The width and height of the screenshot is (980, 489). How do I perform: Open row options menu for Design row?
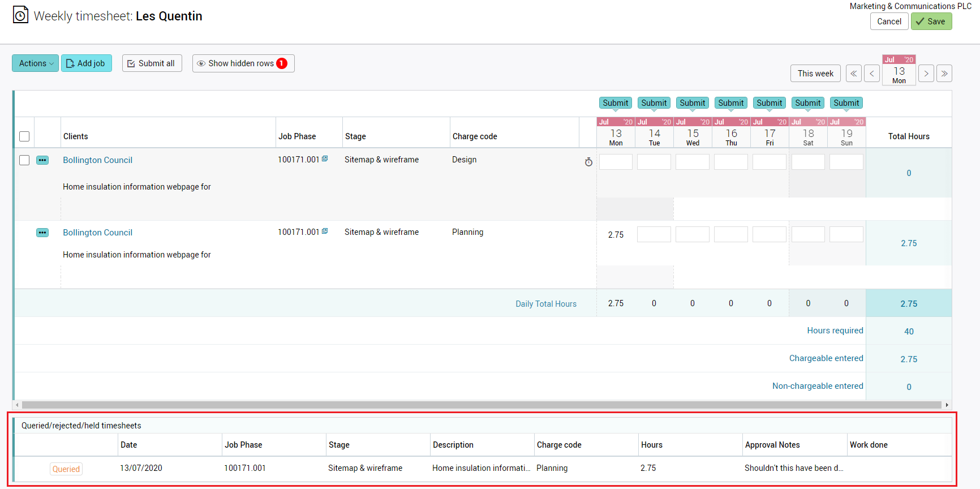42,160
